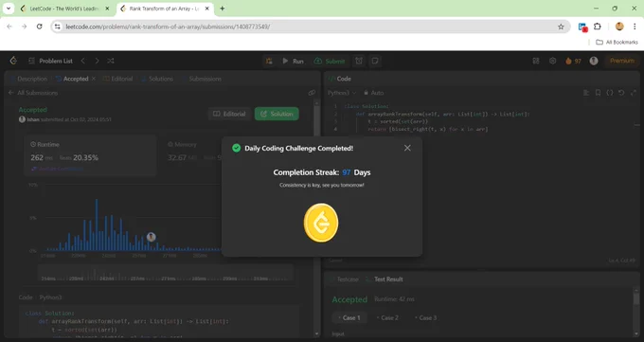
Task: Go to the next problem arrow
Action: (x=97, y=61)
